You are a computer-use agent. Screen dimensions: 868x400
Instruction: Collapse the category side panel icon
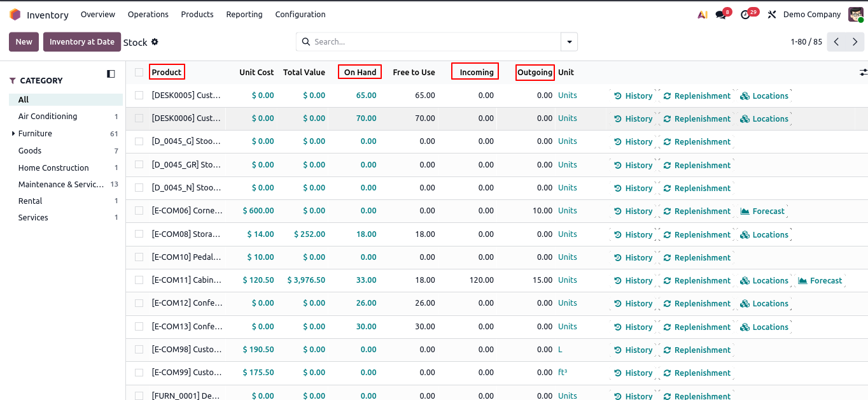click(x=111, y=74)
